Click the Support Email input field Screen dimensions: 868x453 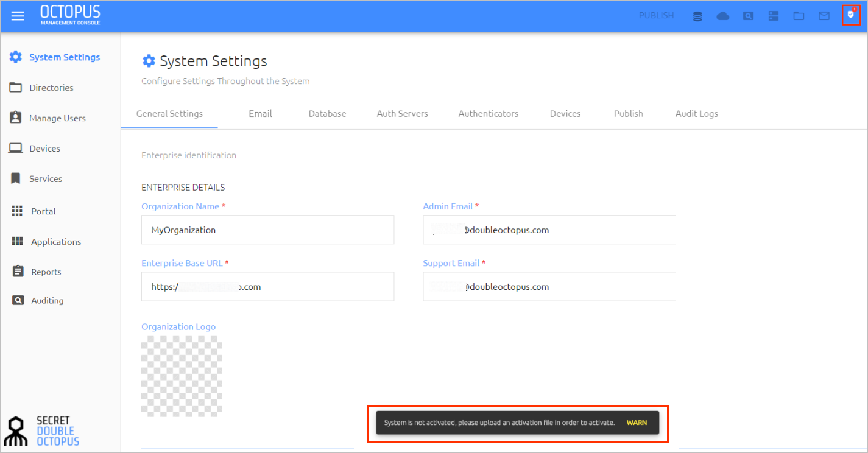point(549,286)
